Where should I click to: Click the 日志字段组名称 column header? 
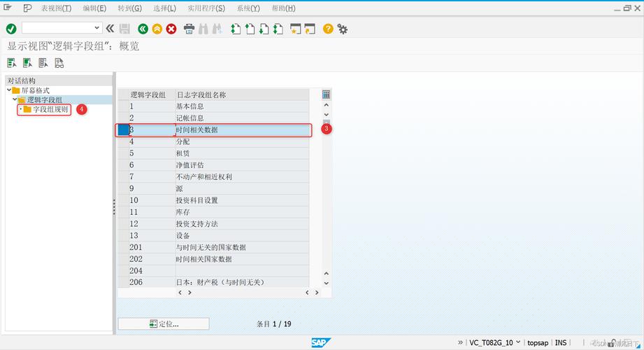coord(243,94)
